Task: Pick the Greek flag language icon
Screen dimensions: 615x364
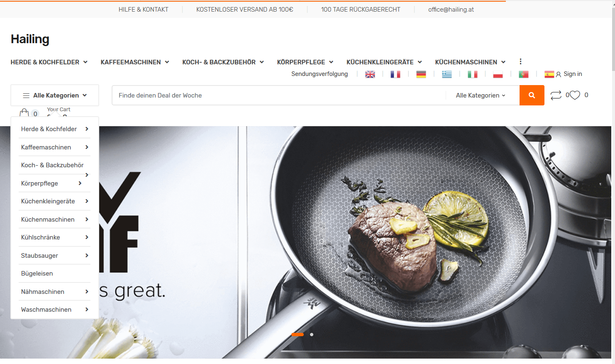Action: pyautogui.click(x=447, y=74)
